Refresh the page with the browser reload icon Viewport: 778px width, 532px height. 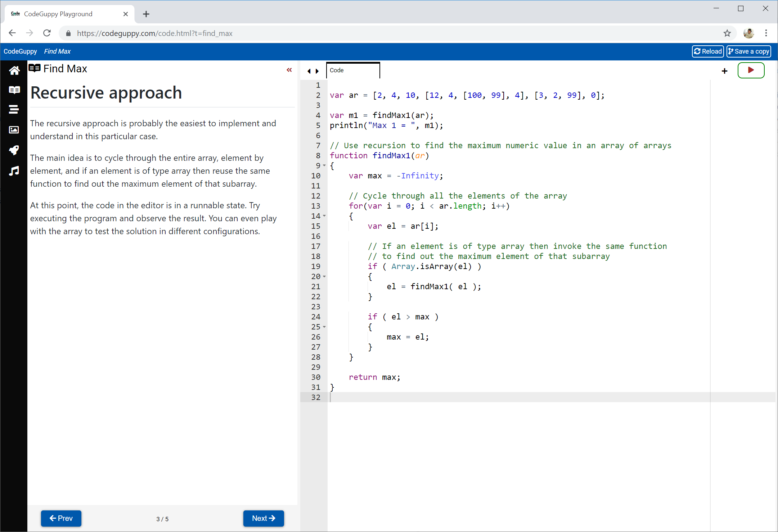[x=47, y=33]
